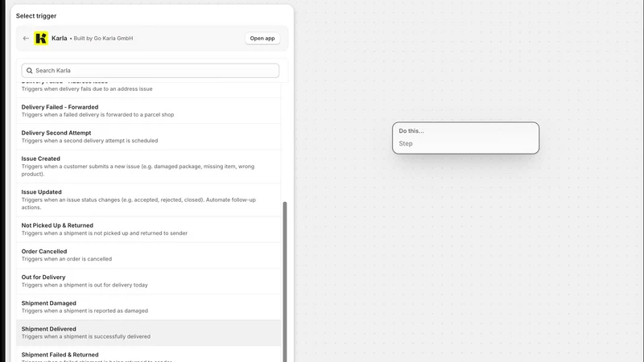Click the 'Do this... Step' card
644x362 pixels.
pos(466,138)
